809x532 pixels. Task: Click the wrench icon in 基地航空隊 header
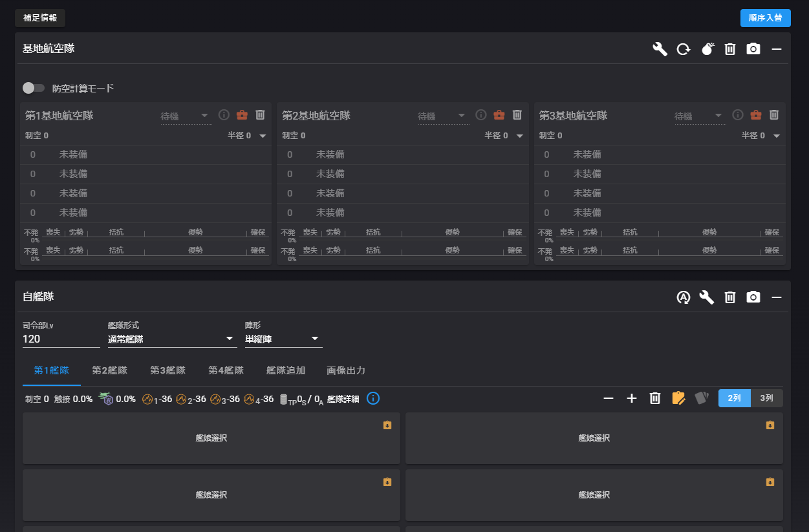[660, 49]
